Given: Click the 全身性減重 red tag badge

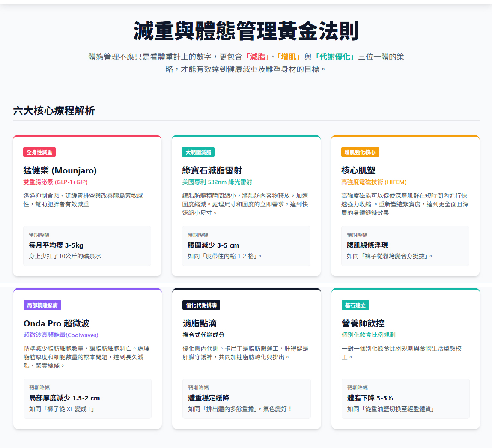Looking at the screenshot, I should [39, 152].
